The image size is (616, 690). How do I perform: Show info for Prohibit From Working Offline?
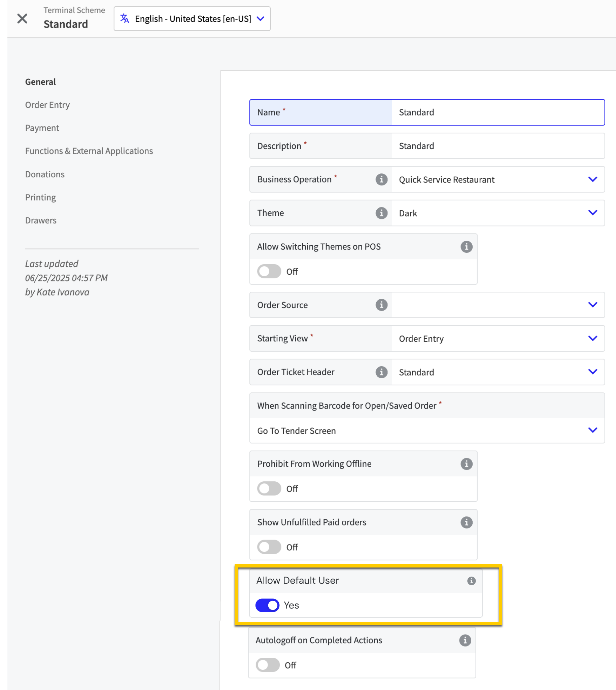pos(466,463)
